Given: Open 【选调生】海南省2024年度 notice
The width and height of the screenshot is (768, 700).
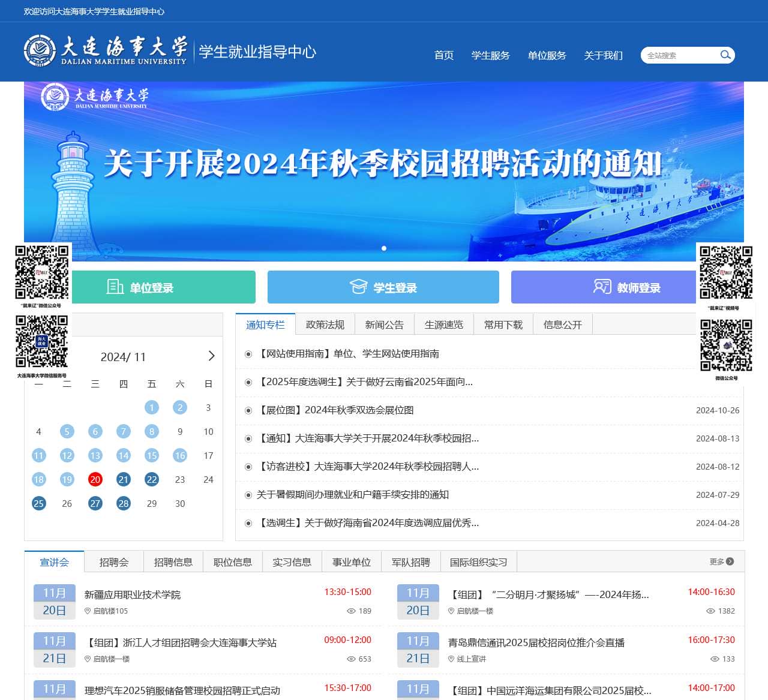Looking at the screenshot, I should click(368, 523).
